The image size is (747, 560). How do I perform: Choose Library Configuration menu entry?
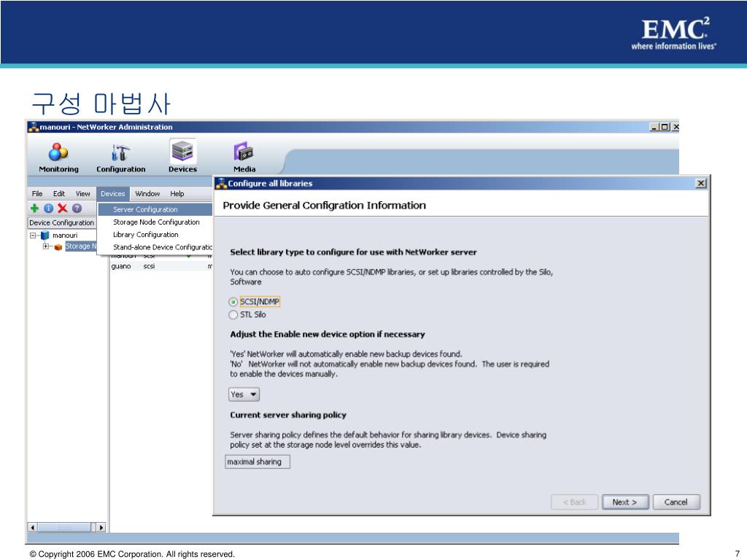pos(155,235)
